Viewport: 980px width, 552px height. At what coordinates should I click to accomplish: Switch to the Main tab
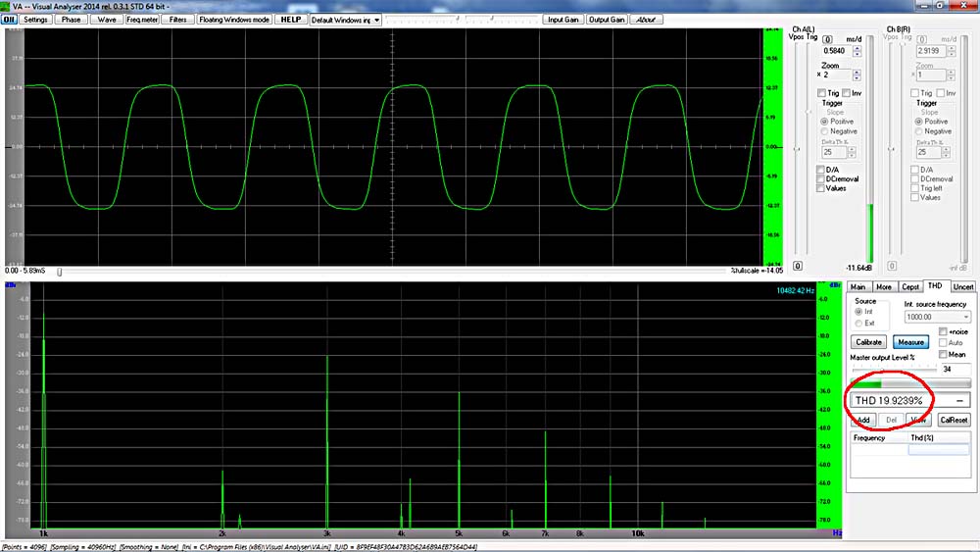[x=858, y=286]
